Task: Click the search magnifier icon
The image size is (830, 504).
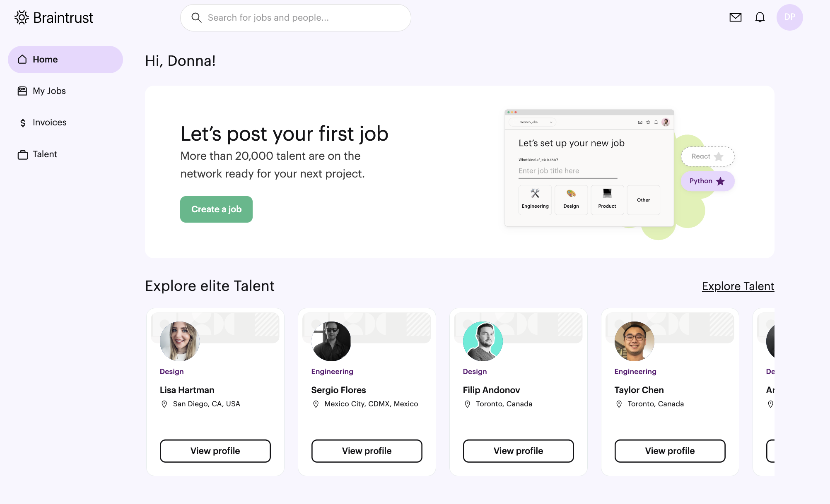Action: 196,17
